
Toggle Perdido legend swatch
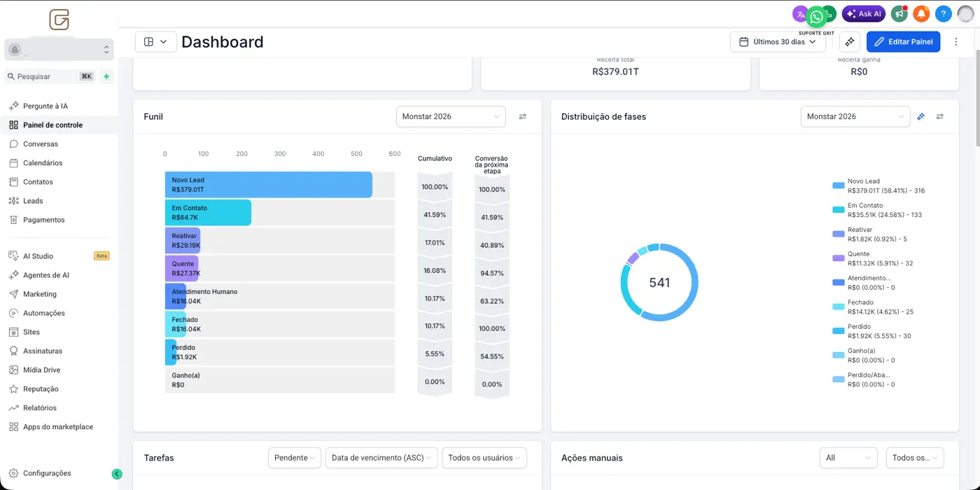coord(838,331)
